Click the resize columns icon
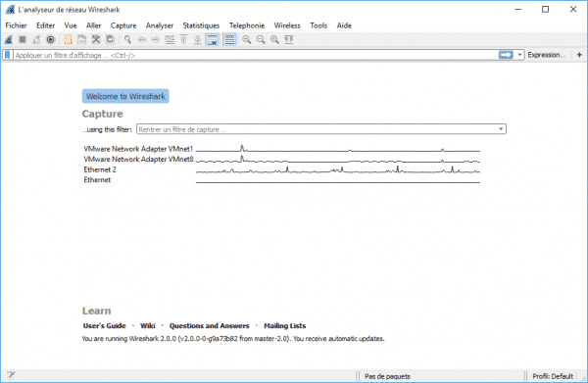Screen dimensions: 588x383 coord(289,40)
